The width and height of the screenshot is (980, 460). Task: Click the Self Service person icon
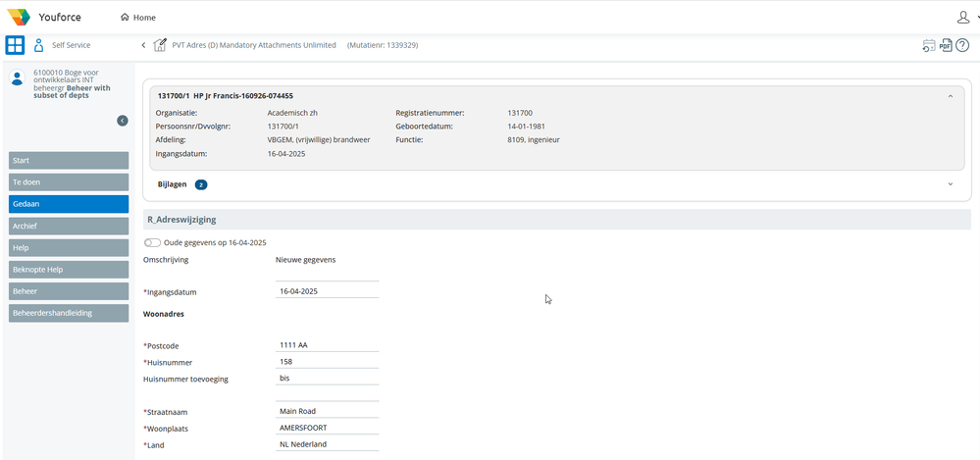click(x=39, y=45)
